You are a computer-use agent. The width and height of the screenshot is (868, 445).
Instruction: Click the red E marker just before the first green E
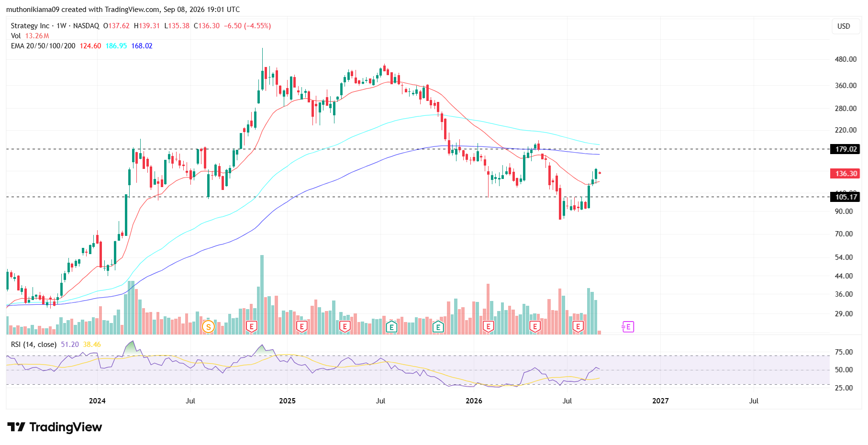pyautogui.click(x=345, y=327)
